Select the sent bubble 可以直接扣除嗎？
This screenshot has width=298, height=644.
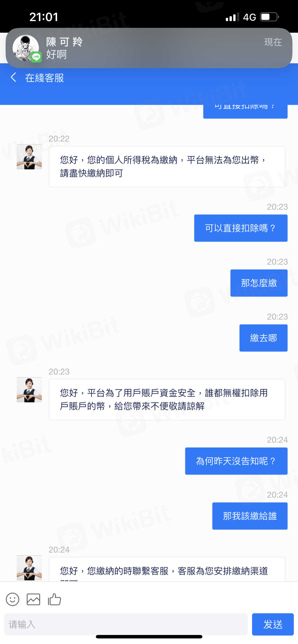(x=241, y=228)
